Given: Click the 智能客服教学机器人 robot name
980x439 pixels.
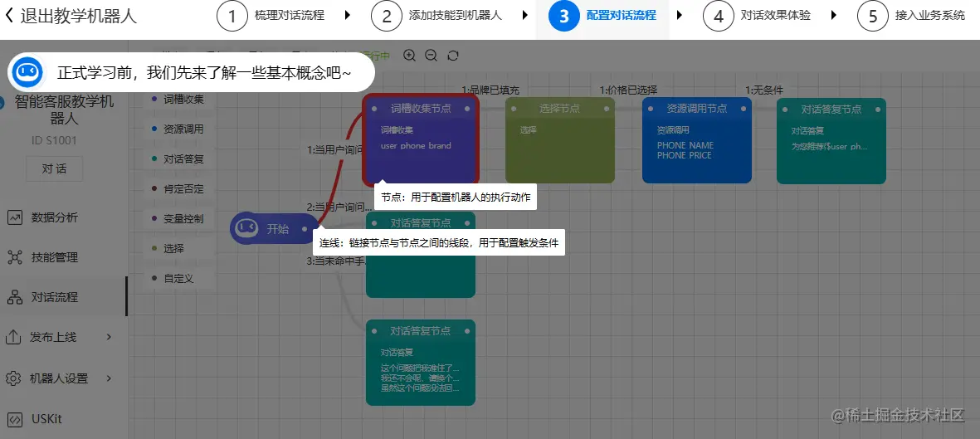Looking at the screenshot, I should click(64, 110).
